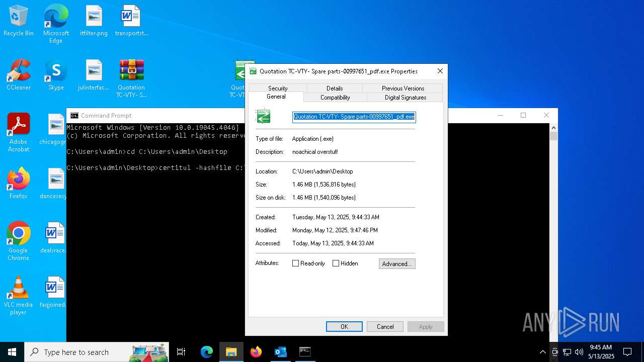Select the transportst Word document on desktop
The image size is (644, 362).
(131, 21)
